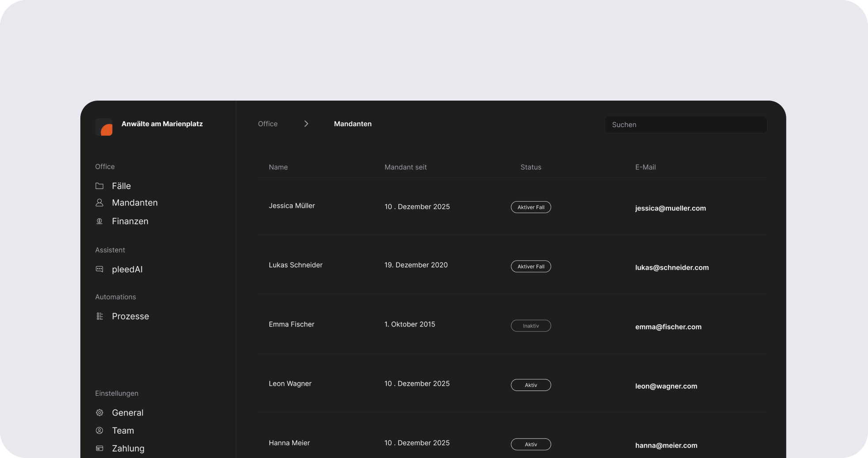Go to Office in the breadcrumb
Viewport: 868px width, 458px height.
point(268,124)
